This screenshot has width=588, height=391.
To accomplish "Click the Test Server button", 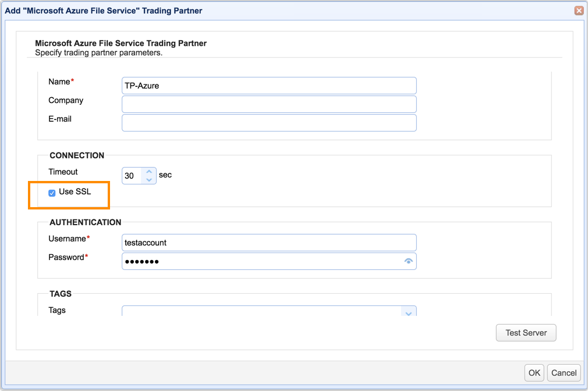I will [526, 332].
